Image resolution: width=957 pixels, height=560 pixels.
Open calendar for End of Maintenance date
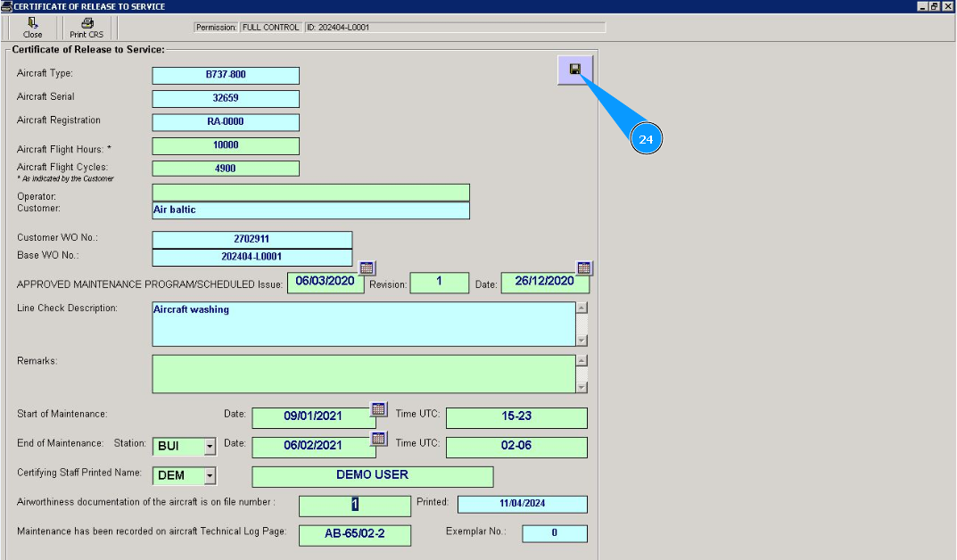click(x=379, y=438)
